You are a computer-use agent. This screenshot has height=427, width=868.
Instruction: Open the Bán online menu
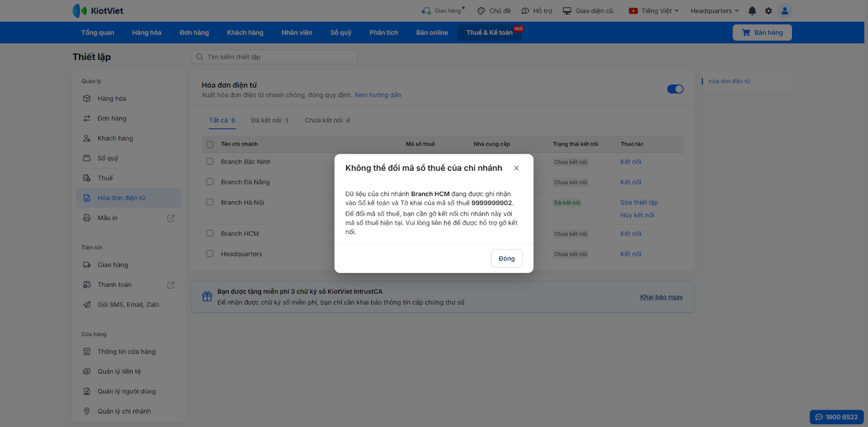tap(432, 33)
